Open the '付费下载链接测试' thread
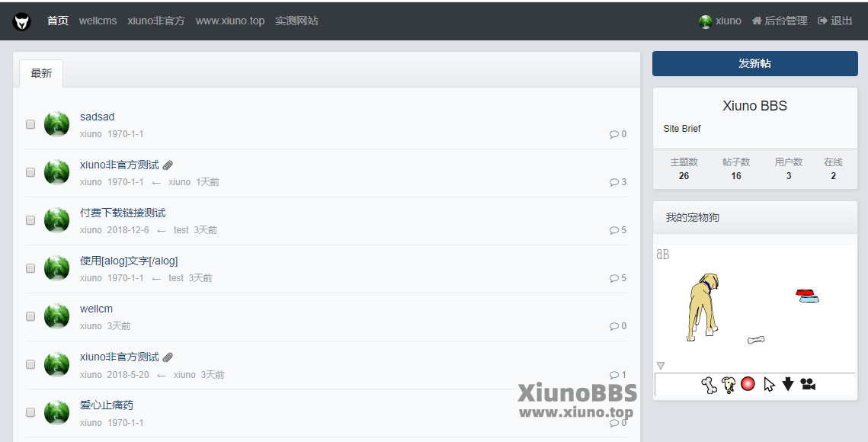Screen dimensions: 868x442 [123, 213]
